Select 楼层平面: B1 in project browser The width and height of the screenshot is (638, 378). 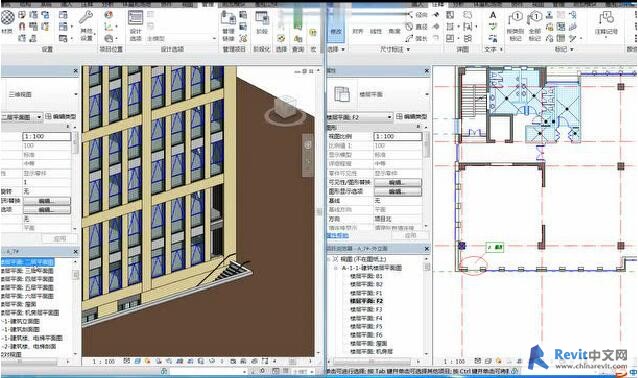pos(366,276)
